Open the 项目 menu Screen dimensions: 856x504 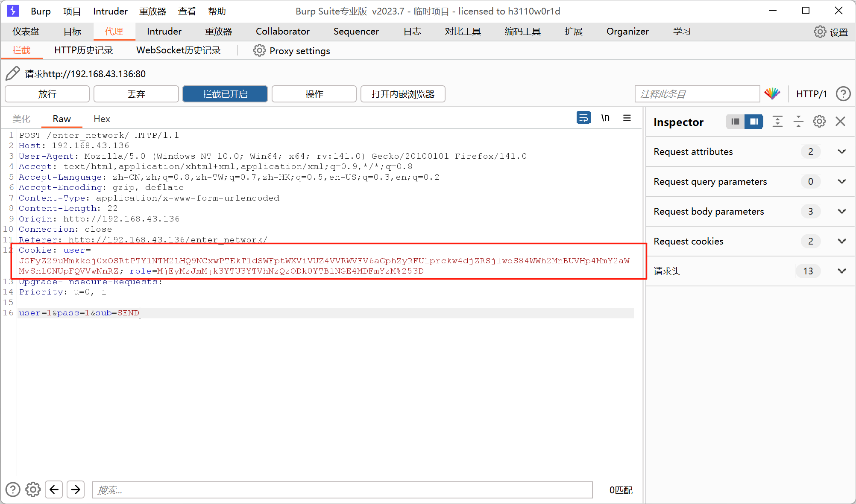(x=72, y=11)
